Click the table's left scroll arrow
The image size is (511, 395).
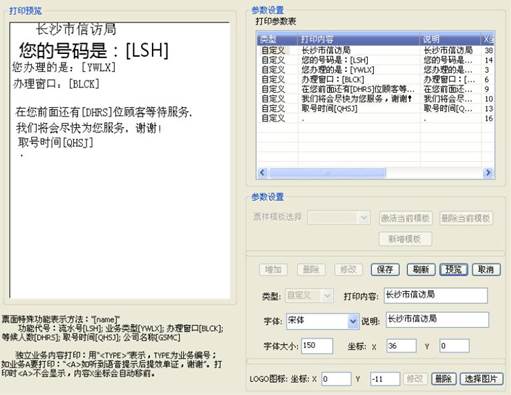tap(262, 172)
